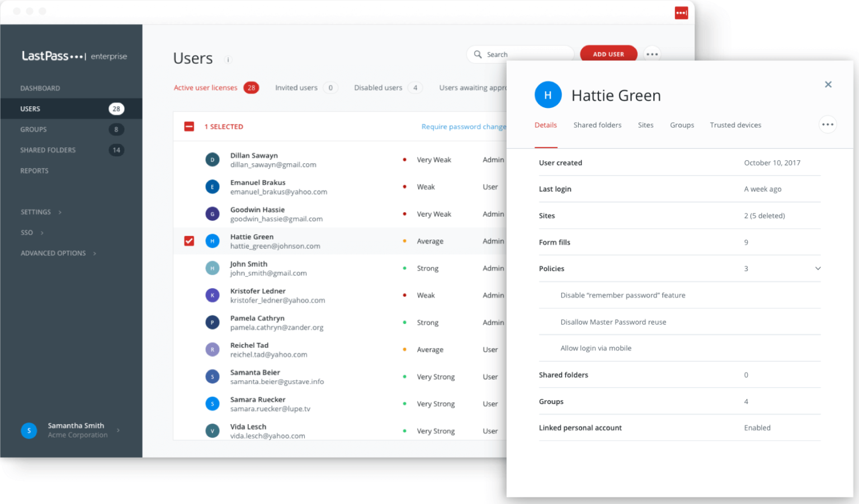Screen dimensions: 859x504
Task: Click Dillan Sawayn's avatar circle
Action: coord(213,159)
